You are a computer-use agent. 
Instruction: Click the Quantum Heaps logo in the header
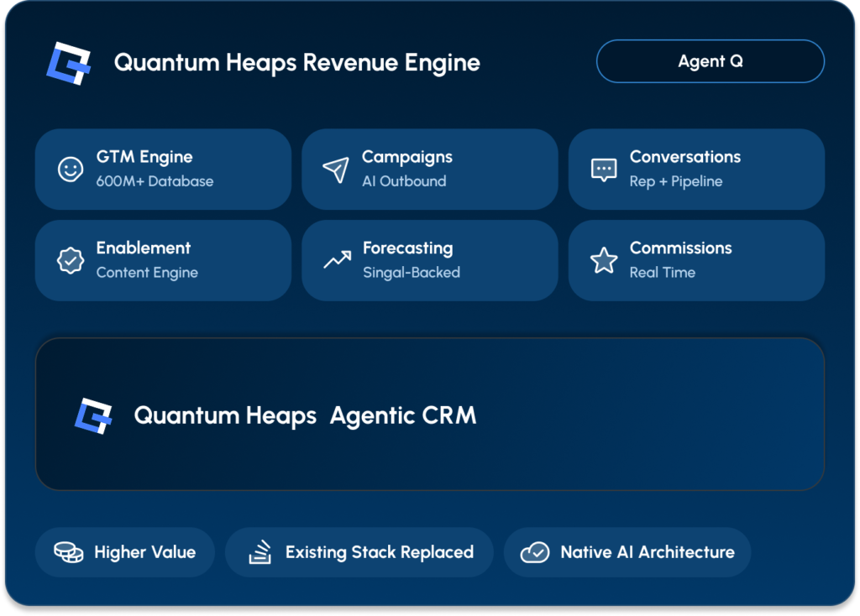[x=69, y=63]
